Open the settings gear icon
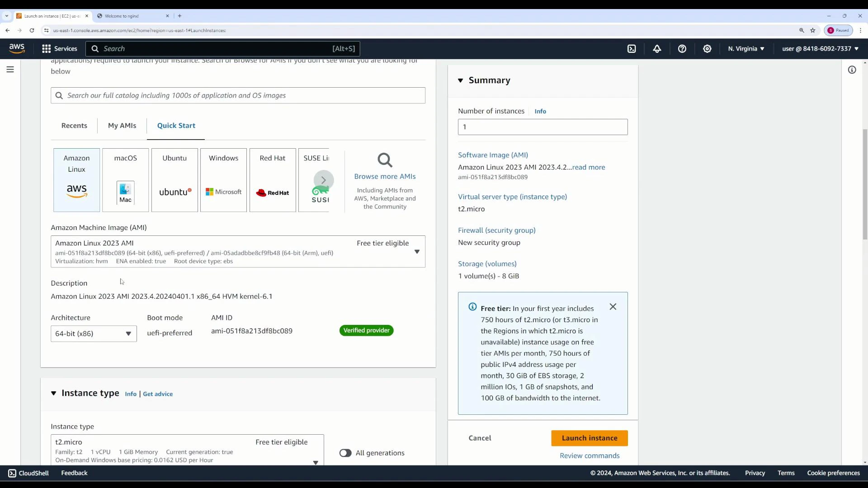The image size is (868, 488). pos(707,48)
